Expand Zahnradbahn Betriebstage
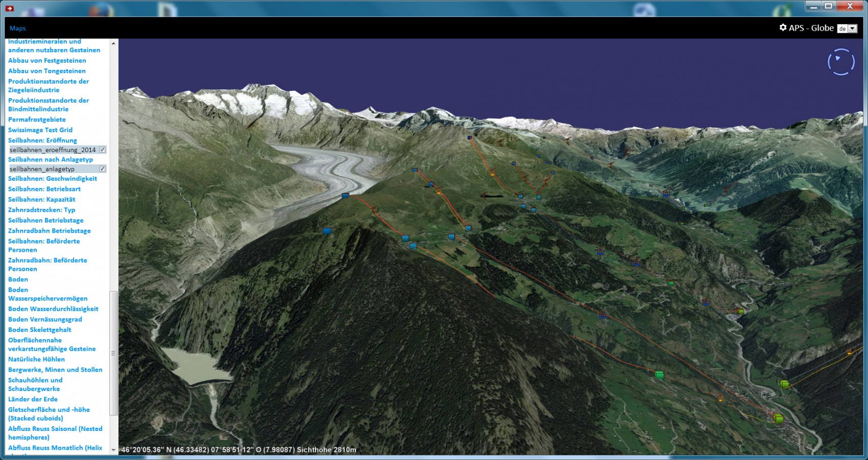This screenshot has height=460, width=868. (50, 231)
